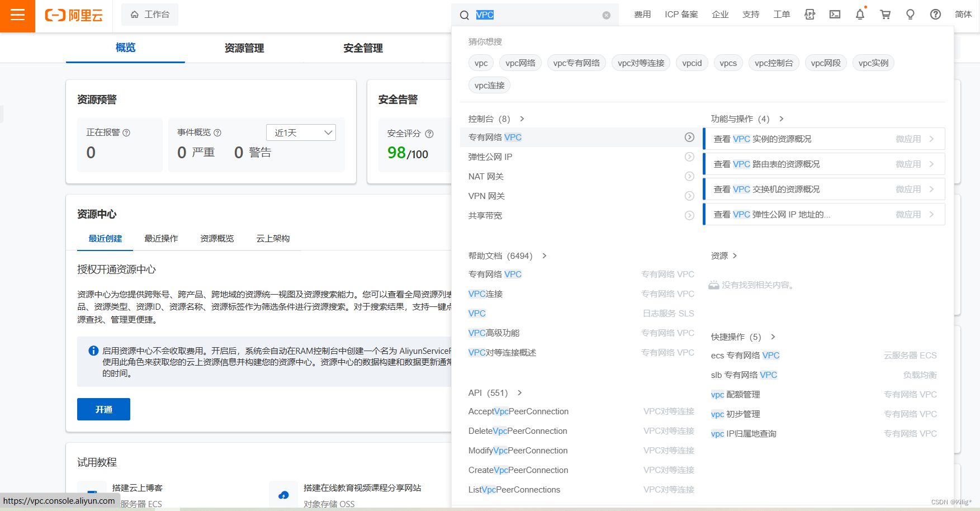Switch to the 最近操作 tab
This screenshot has width=980, height=511.
point(160,238)
